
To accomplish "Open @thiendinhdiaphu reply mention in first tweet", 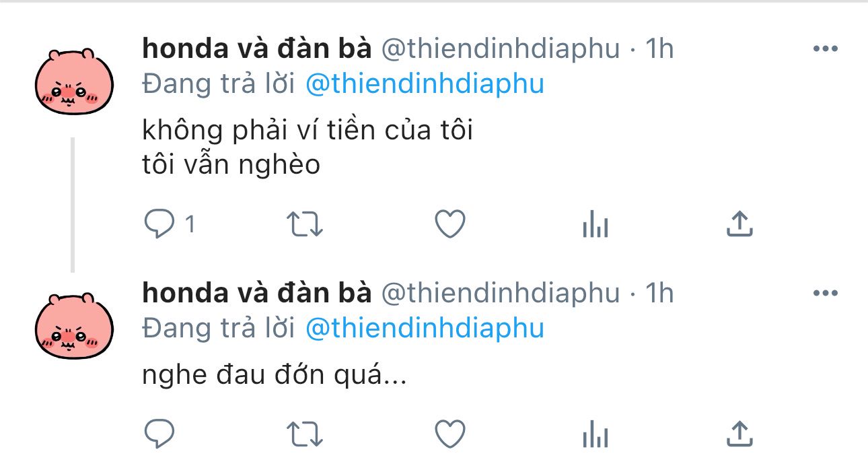I will [425, 84].
